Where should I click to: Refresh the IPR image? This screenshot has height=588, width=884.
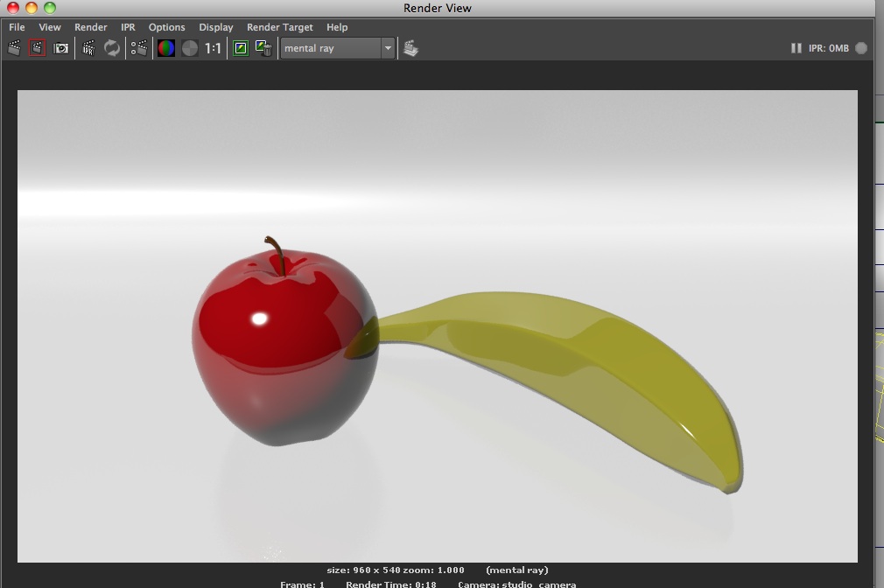click(112, 48)
